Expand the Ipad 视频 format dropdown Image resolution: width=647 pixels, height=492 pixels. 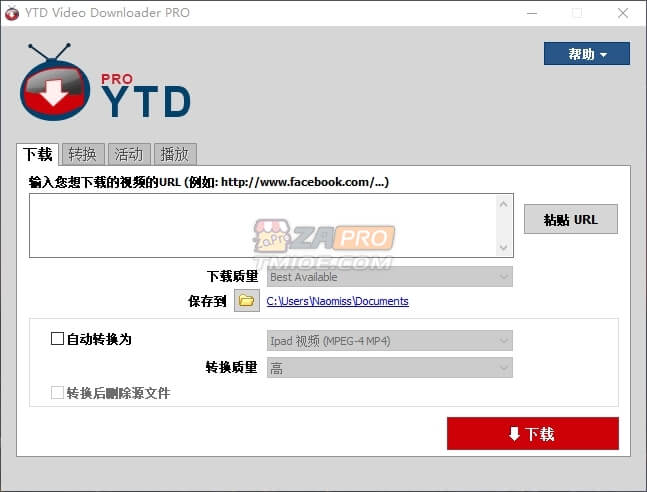click(389, 341)
